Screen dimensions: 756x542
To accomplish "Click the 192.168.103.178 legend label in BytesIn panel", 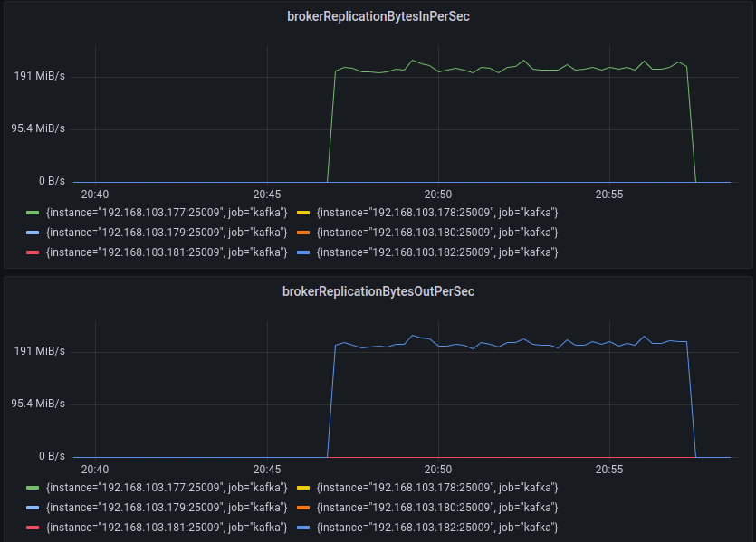I will click(x=435, y=213).
